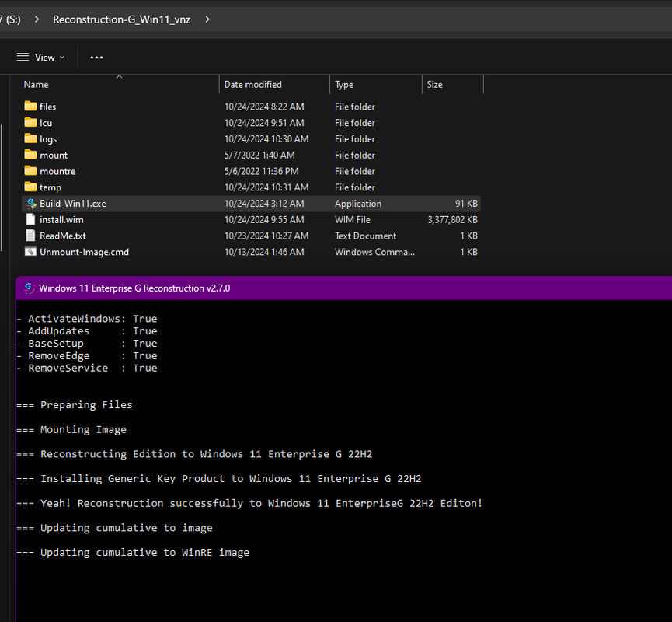Select the file name 'files'
672x622 pixels.
47,107
